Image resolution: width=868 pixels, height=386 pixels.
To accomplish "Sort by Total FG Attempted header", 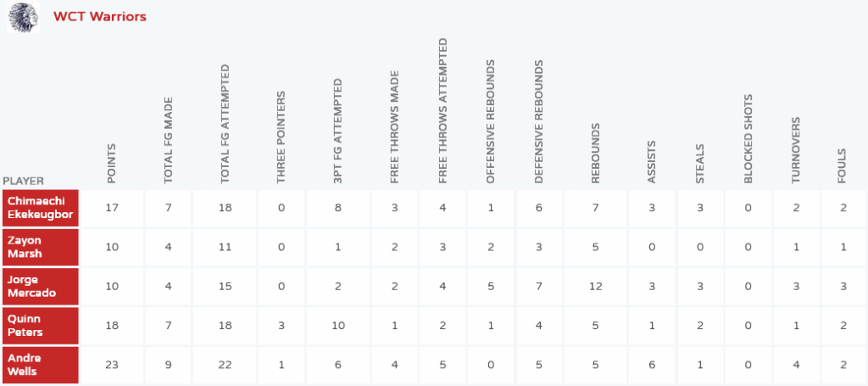I will point(225,124).
